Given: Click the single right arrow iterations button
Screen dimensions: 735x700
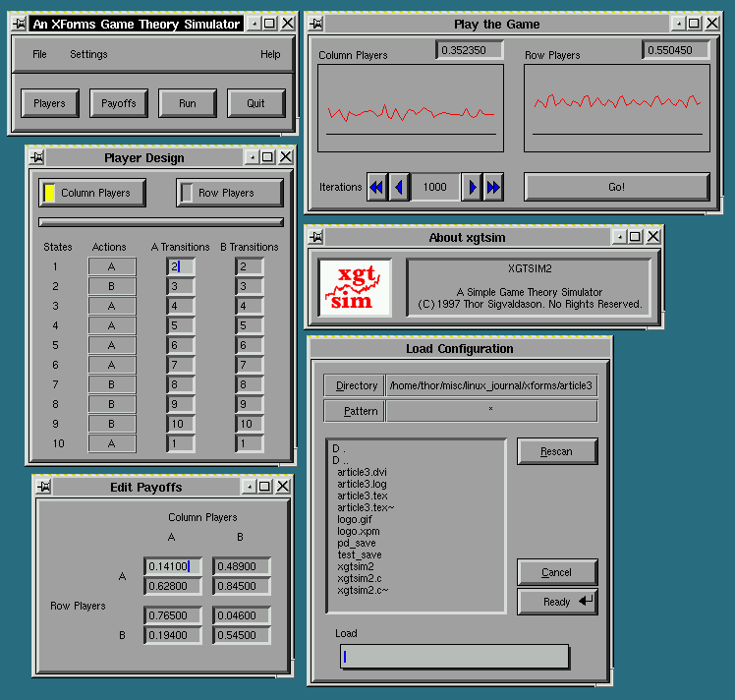Looking at the screenshot, I should tap(472, 187).
